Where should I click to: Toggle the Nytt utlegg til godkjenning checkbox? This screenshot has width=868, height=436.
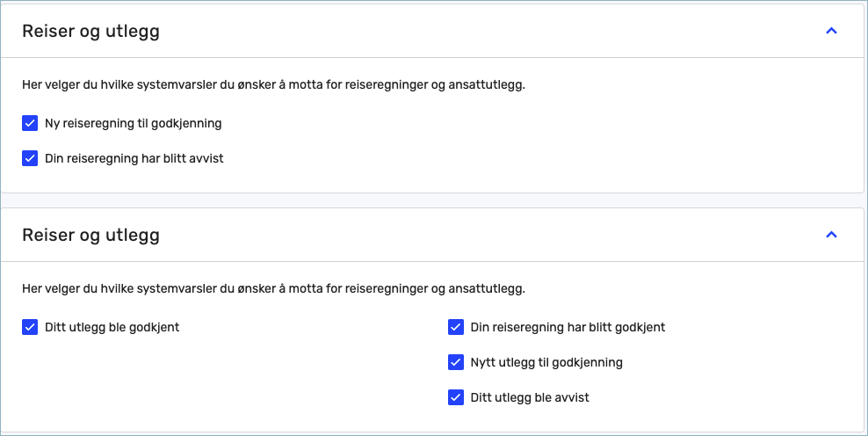click(456, 362)
